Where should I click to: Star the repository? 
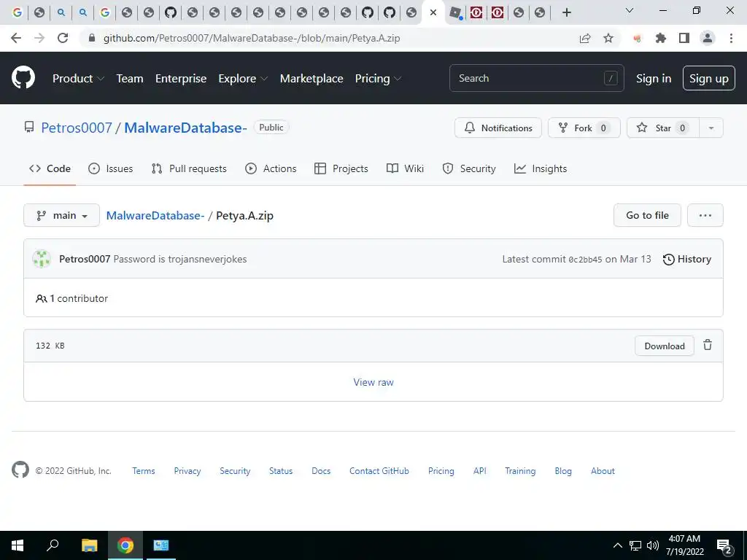click(662, 128)
